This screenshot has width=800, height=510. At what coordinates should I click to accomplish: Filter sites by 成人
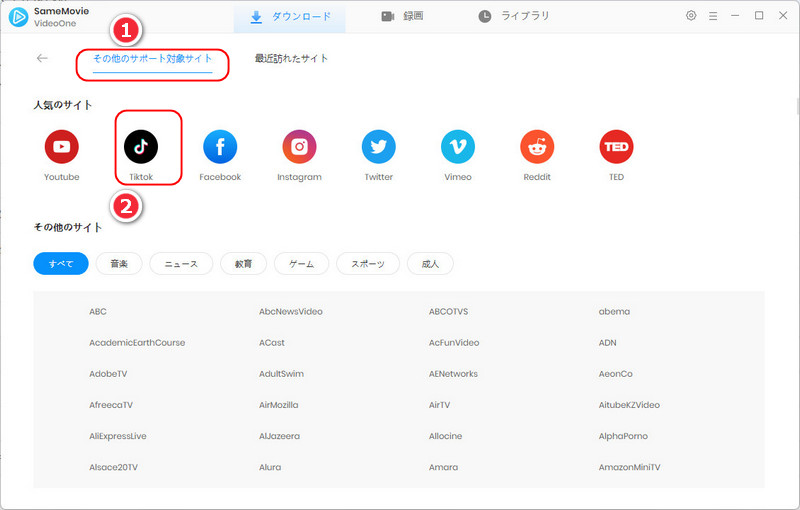430,264
